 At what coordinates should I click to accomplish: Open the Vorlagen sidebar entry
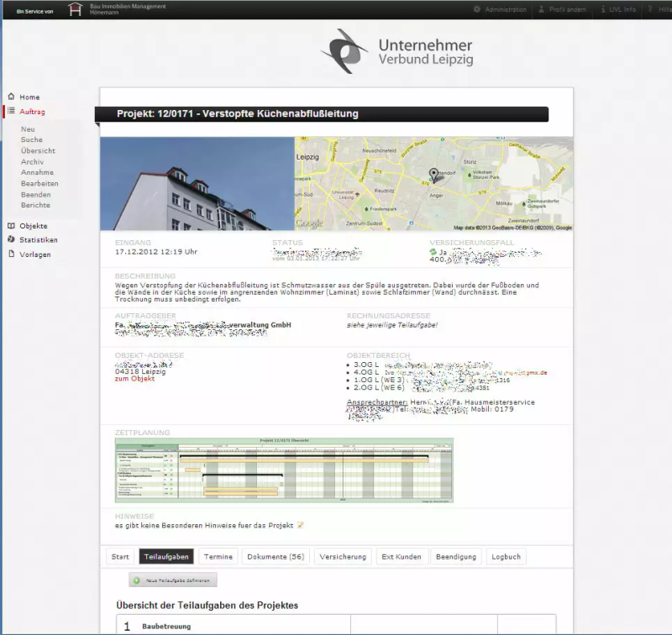[35, 255]
